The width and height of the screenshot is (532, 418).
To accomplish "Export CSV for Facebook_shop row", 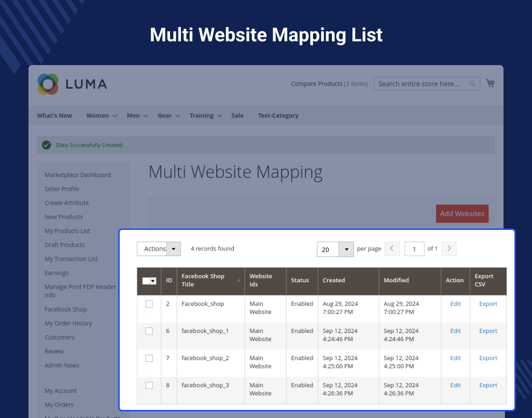I will [488, 304].
